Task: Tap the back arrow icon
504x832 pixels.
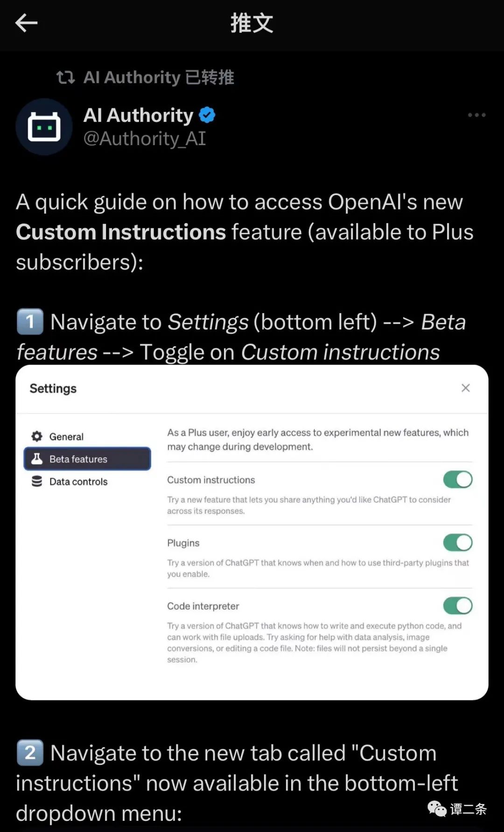Action: (26, 23)
